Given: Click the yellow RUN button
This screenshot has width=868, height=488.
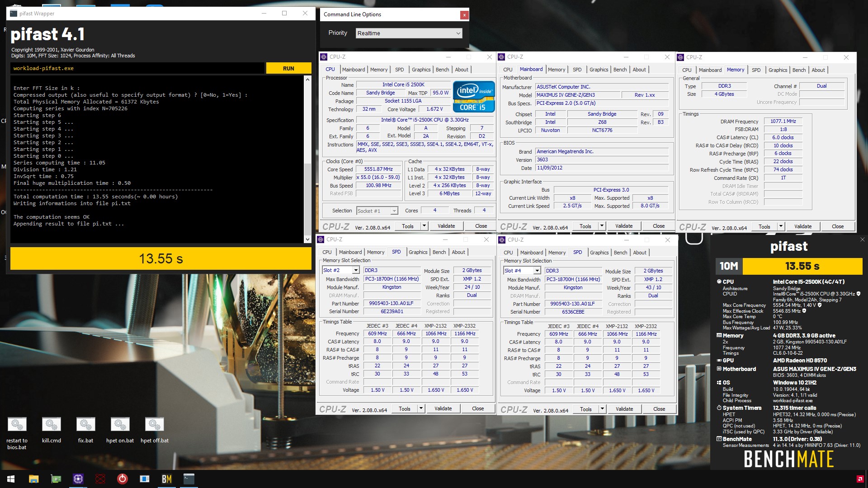Looking at the screenshot, I should coord(288,68).
